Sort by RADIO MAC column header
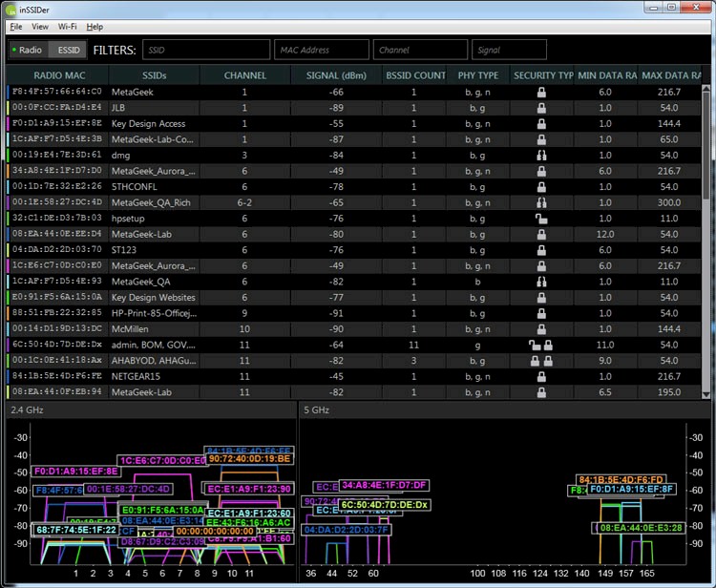This screenshot has width=716, height=588. 59,75
